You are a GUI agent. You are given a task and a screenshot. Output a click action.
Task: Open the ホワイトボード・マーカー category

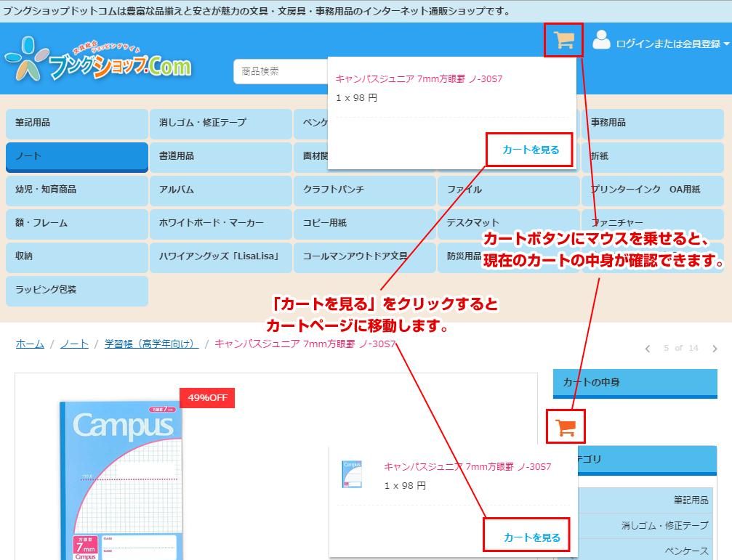(x=221, y=224)
